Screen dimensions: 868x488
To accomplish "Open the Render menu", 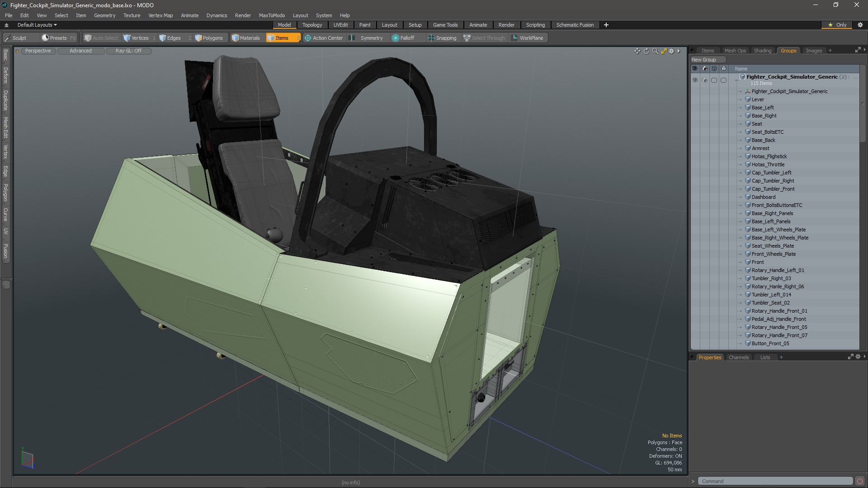I will pos(243,15).
